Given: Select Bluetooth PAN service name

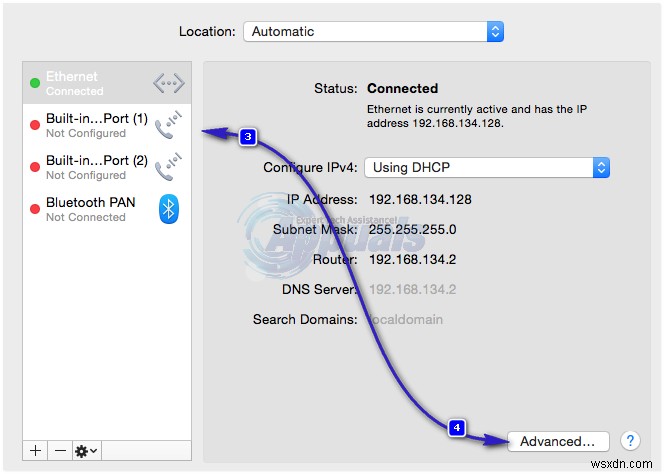Looking at the screenshot, I should [90, 203].
